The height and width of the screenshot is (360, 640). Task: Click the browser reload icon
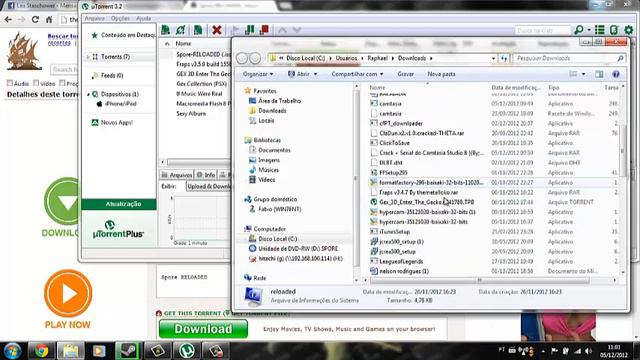click(35, 19)
